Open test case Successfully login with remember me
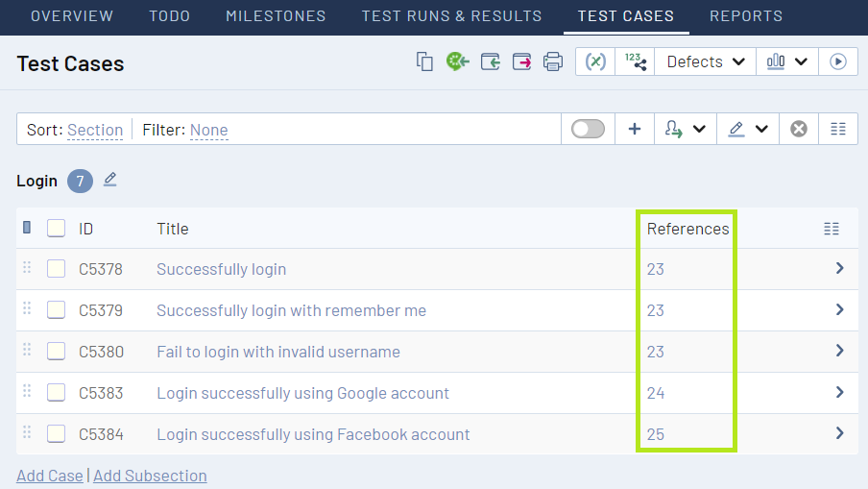This screenshot has height=489, width=868. point(291,310)
